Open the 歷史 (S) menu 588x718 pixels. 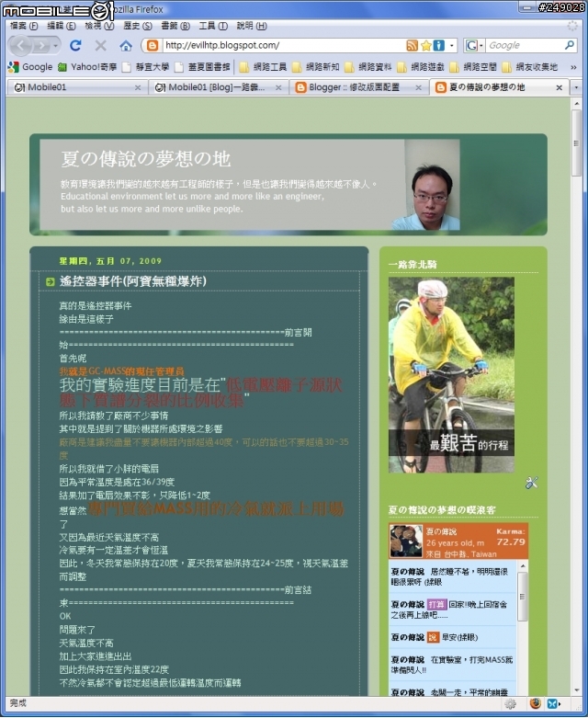click(137, 26)
